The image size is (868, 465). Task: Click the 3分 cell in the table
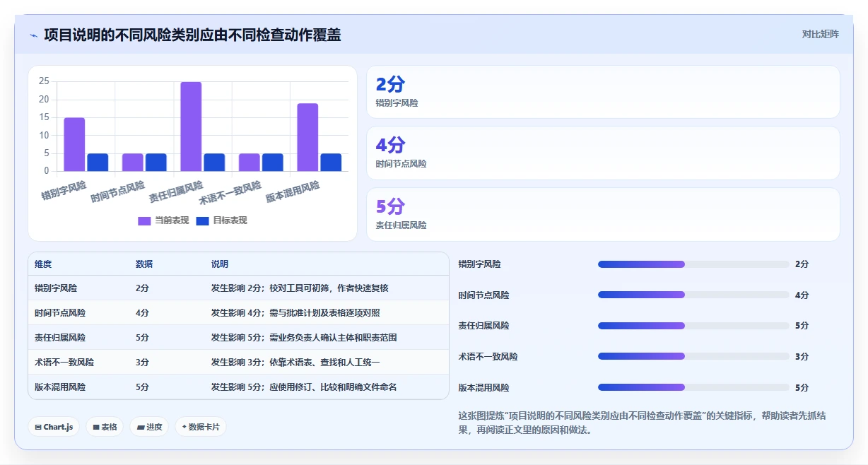[142, 362]
